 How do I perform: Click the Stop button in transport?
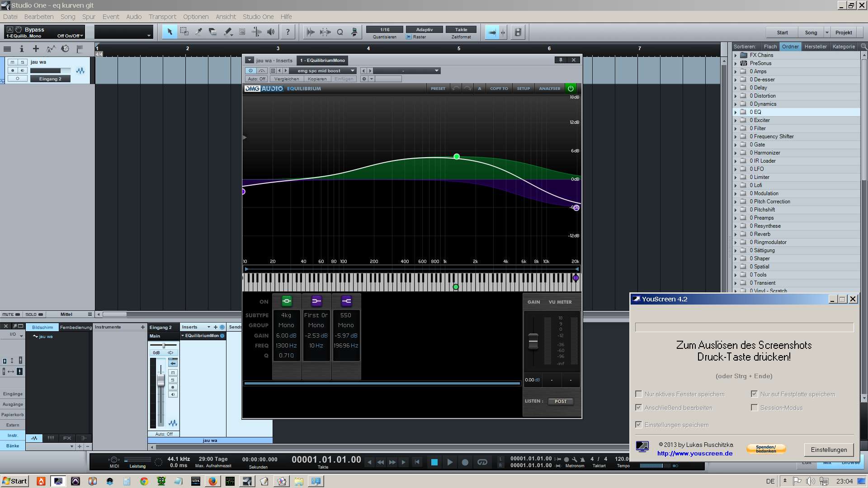coord(434,462)
